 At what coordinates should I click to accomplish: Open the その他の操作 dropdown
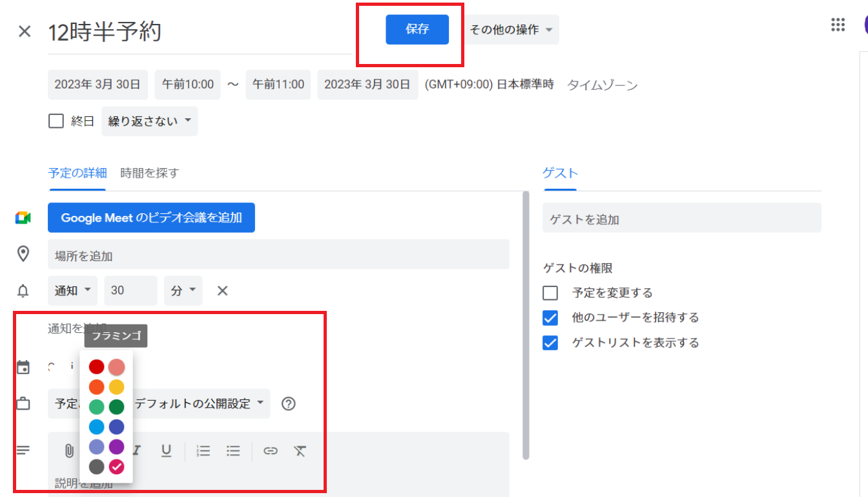coord(511,30)
